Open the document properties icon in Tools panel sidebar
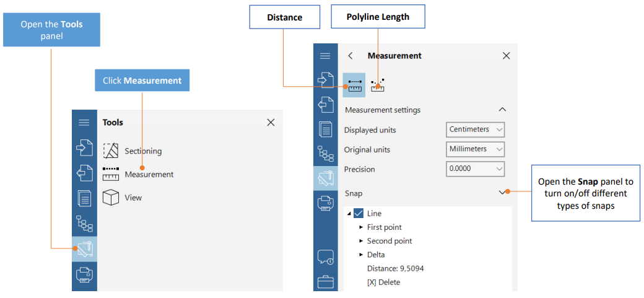The height and width of the screenshot is (298, 644). (x=84, y=198)
